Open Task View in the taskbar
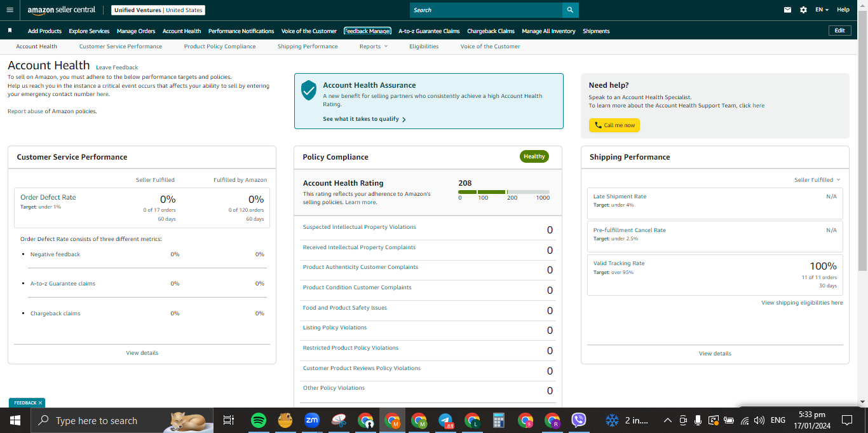 [x=229, y=420]
